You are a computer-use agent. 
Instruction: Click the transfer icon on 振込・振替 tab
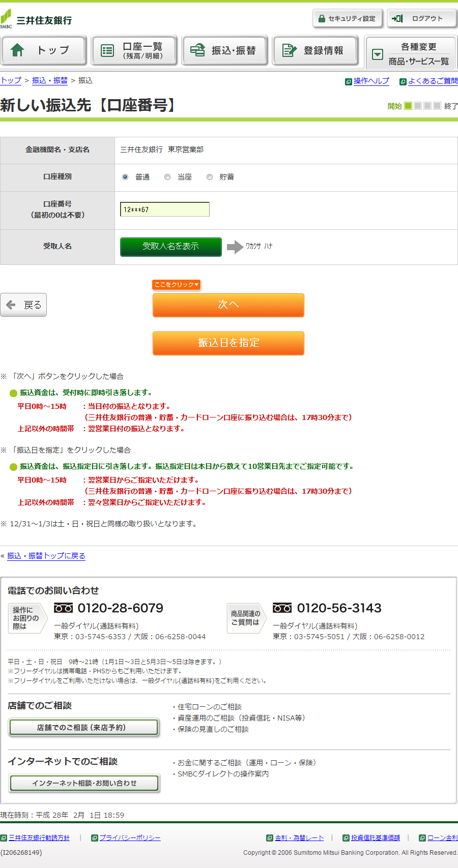tap(197, 50)
